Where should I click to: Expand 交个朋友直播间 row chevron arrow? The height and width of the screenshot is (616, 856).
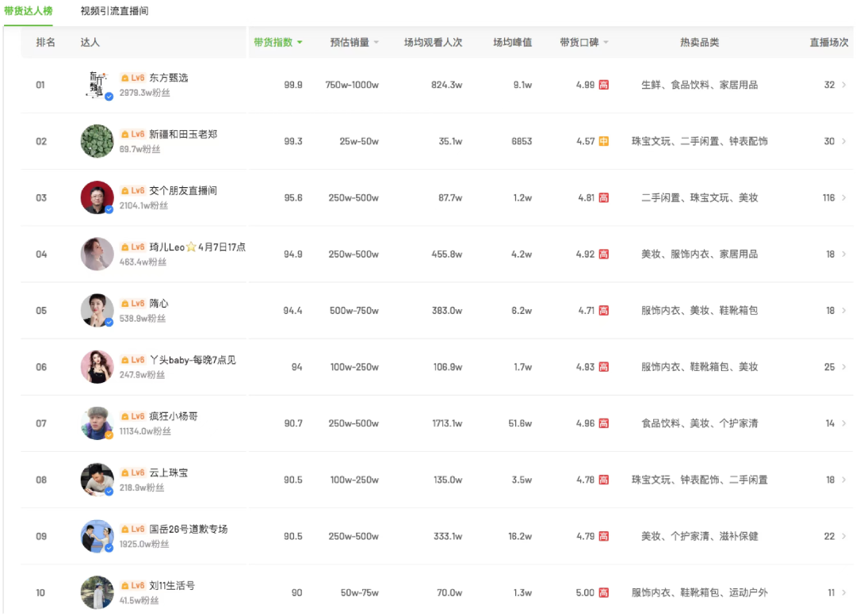[843, 197]
